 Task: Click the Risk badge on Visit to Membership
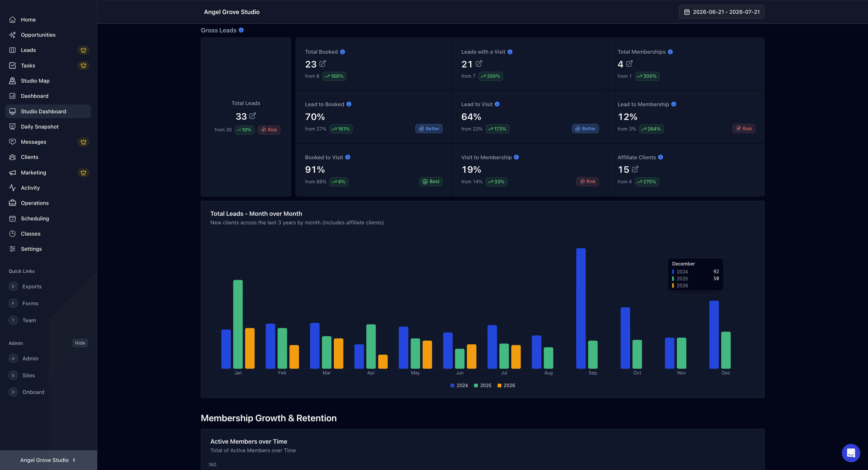pyautogui.click(x=587, y=181)
